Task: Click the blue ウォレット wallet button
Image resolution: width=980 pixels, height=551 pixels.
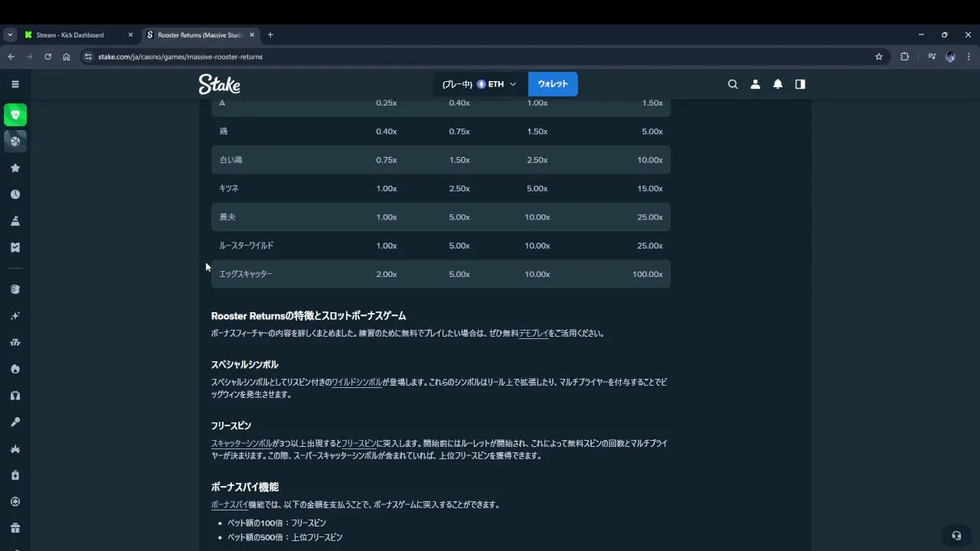Action: (553, 84)
